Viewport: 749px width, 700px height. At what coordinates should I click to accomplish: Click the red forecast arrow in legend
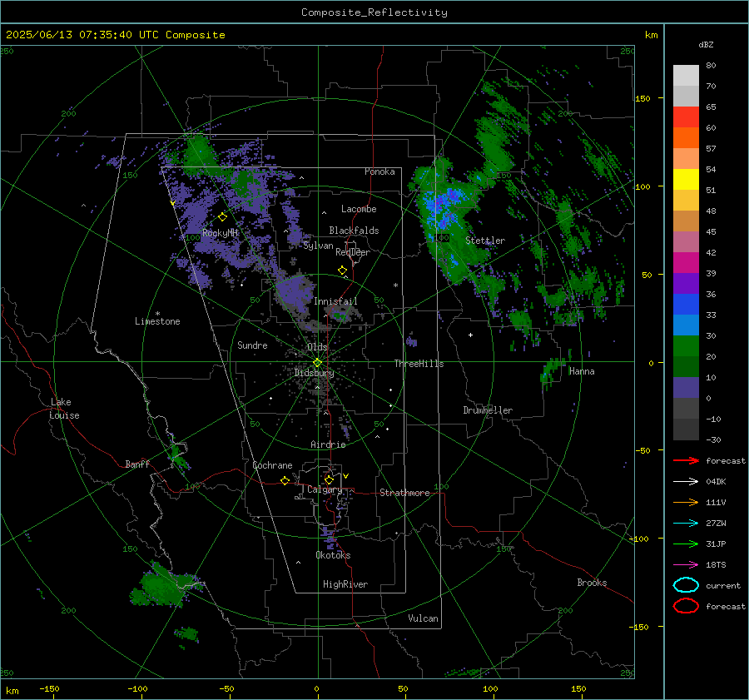coord(686,460)
